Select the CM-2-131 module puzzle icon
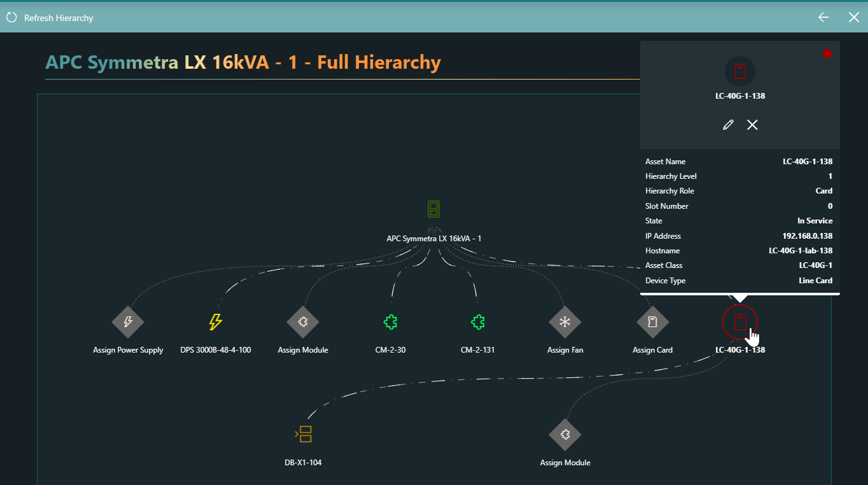The width and height of the screenshot is (868, 485). (x=477, y=322)
